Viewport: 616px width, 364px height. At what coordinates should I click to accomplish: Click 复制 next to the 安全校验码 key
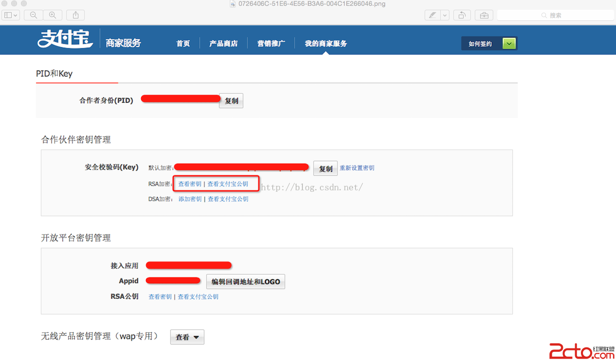coord(325,168)
